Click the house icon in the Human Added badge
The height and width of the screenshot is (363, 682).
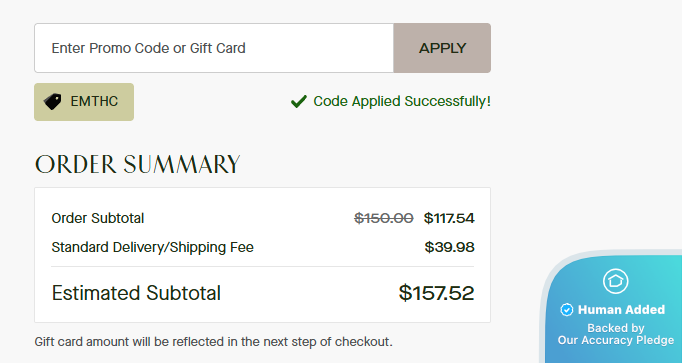615,281
